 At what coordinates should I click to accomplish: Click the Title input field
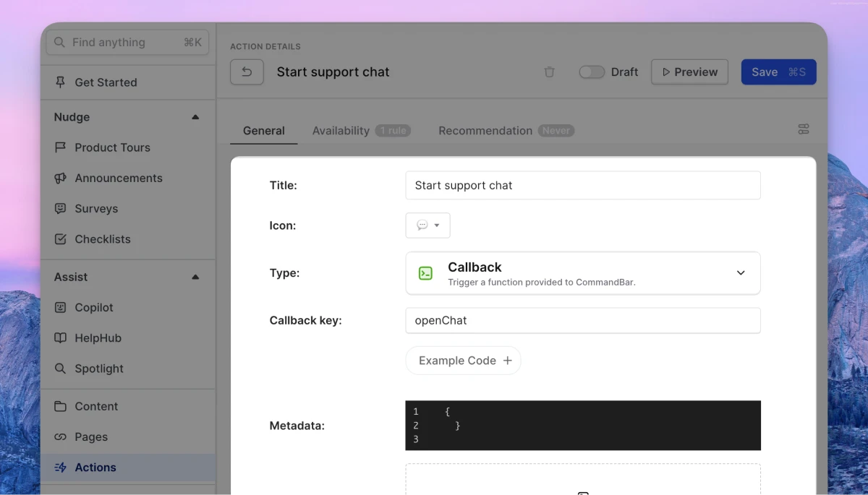(x=583, y=185)
